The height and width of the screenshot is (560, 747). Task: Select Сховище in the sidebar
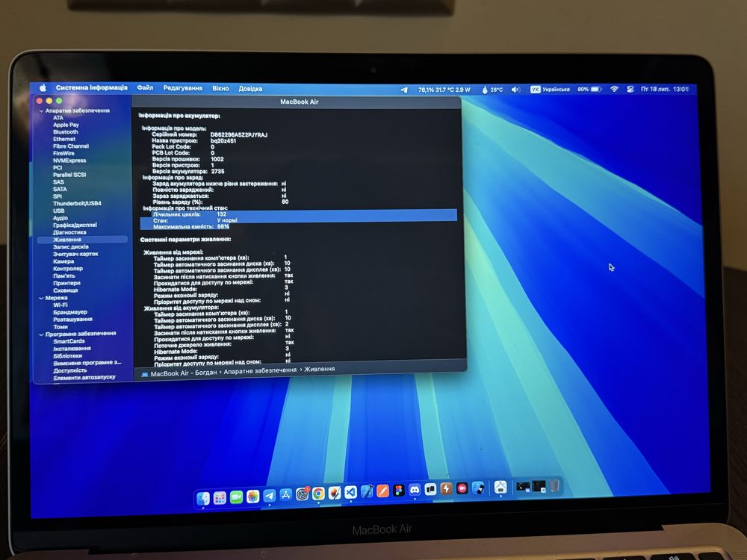pos(66,290)
